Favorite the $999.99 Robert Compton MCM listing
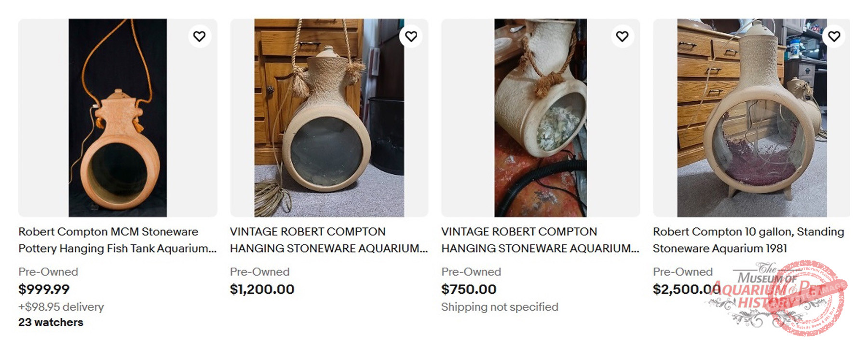 [x=199, y=36]
